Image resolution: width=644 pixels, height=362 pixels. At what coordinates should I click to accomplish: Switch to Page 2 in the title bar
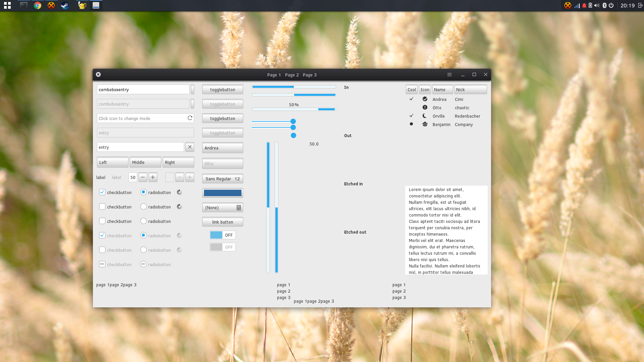coord(292,75)
